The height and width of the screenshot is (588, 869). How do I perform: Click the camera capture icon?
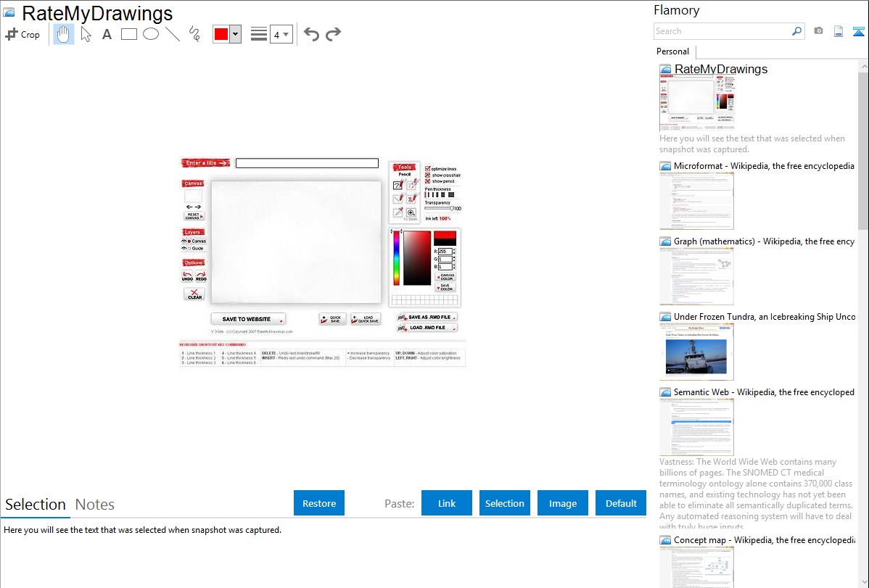[818, 31]
